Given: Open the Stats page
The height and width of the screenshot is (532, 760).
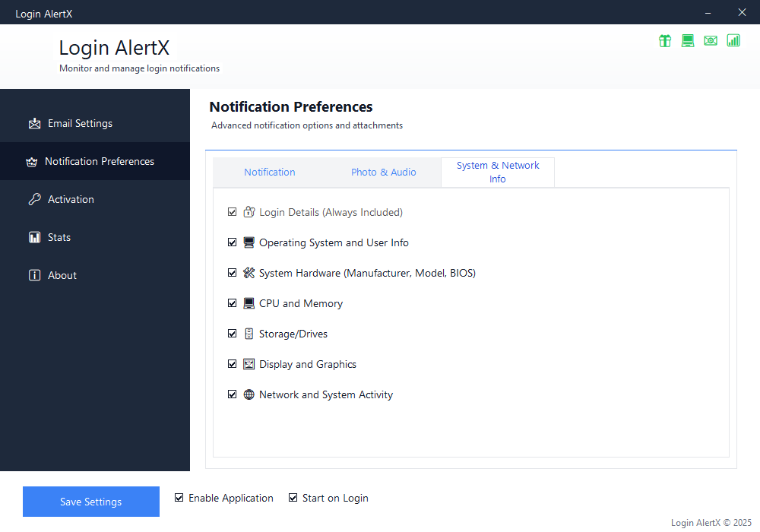Looking at the screenshot, I should click(x=95, y=237).
